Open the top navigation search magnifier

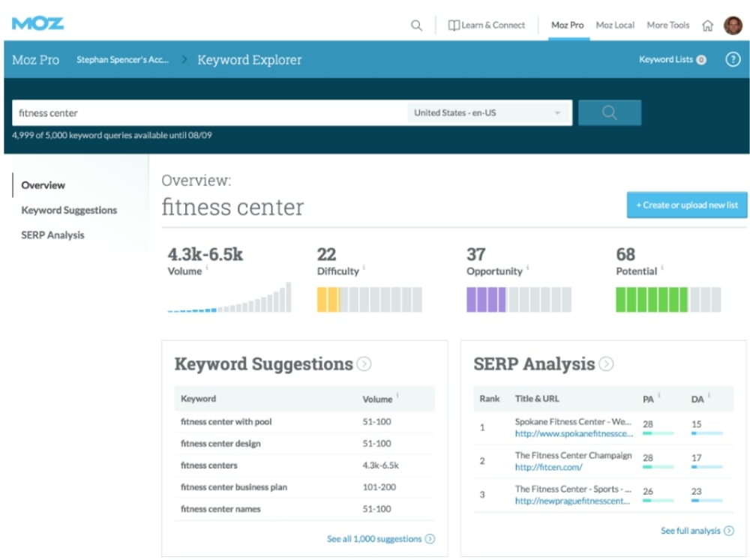(416, 25)
